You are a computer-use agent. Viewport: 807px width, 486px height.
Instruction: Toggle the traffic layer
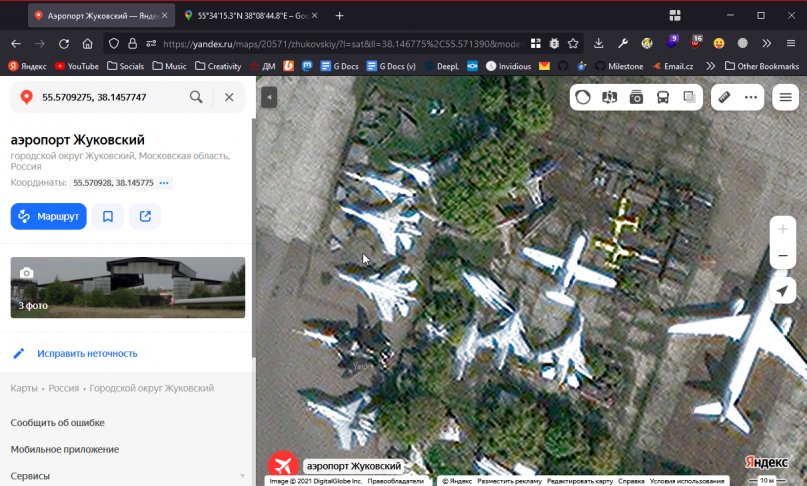[x=583, y=97]
